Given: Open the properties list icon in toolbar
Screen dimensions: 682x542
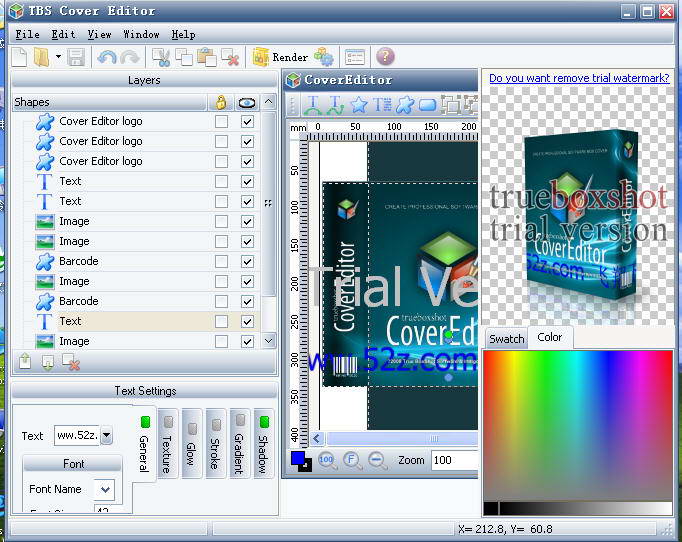Looking at the screenshot, I should pos(354,57).
